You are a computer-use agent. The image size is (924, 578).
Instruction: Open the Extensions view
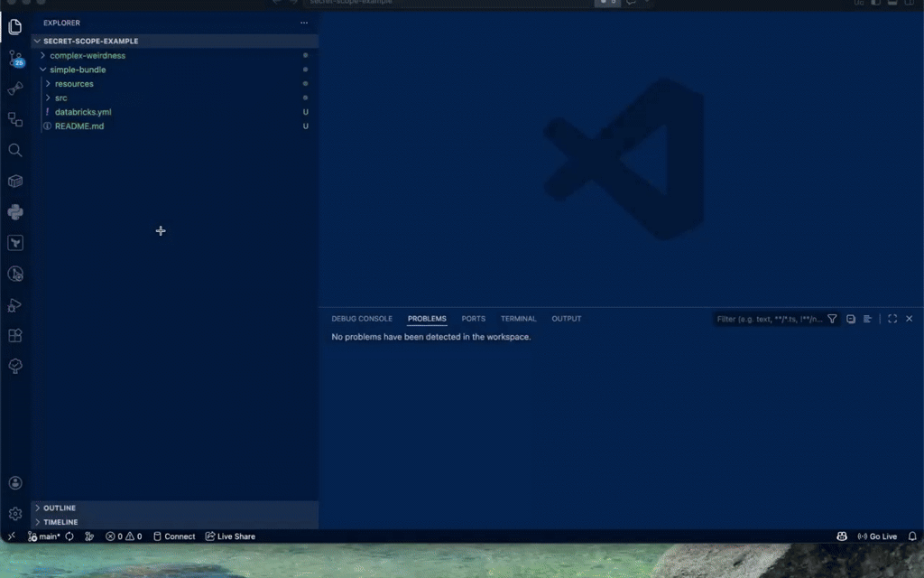[15, 335]
